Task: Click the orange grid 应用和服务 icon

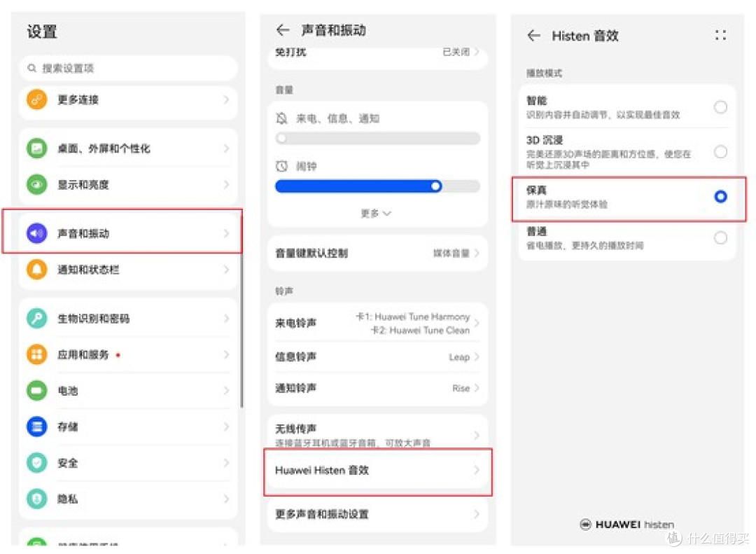Action: 36,354
